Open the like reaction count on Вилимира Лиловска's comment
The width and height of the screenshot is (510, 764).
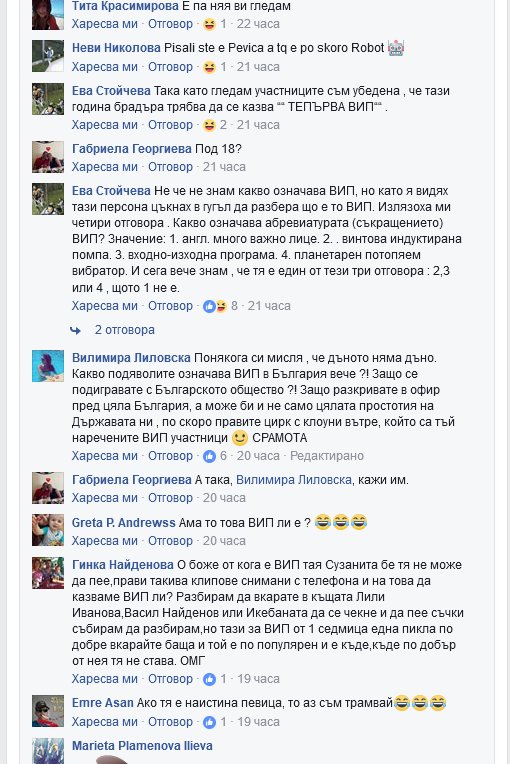(x=215, y=456)
